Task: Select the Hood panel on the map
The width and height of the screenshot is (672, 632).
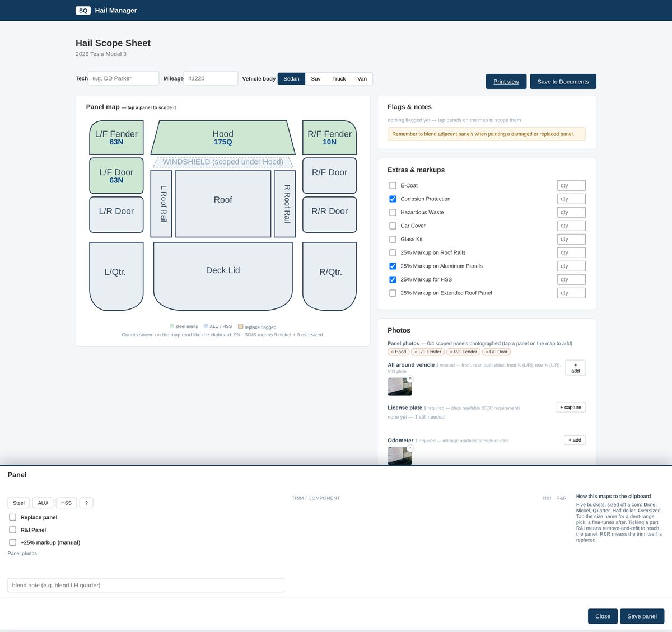Action: click(223, 137)
